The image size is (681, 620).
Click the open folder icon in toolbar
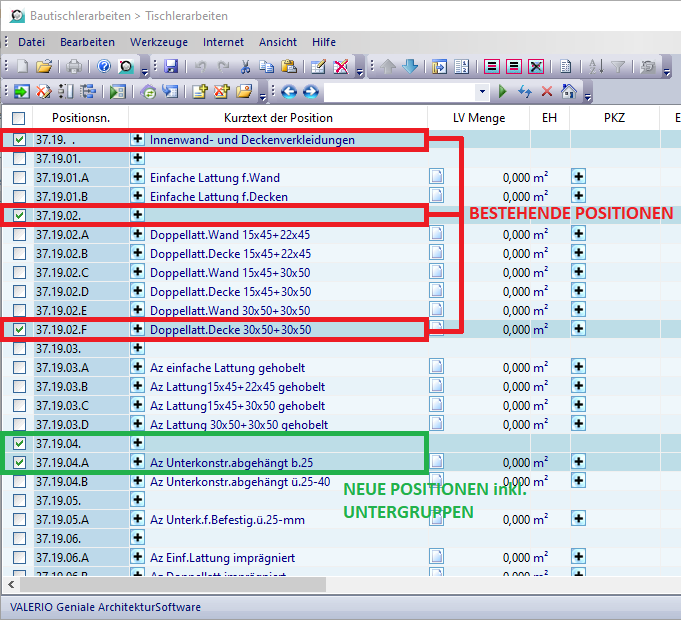tap(43, 67)
